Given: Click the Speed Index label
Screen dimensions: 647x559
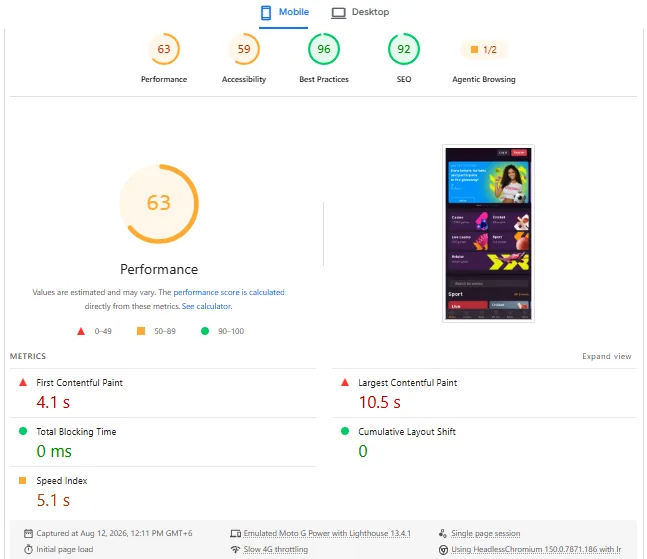Looking at the screenshot, I should (x=62, y=481).
